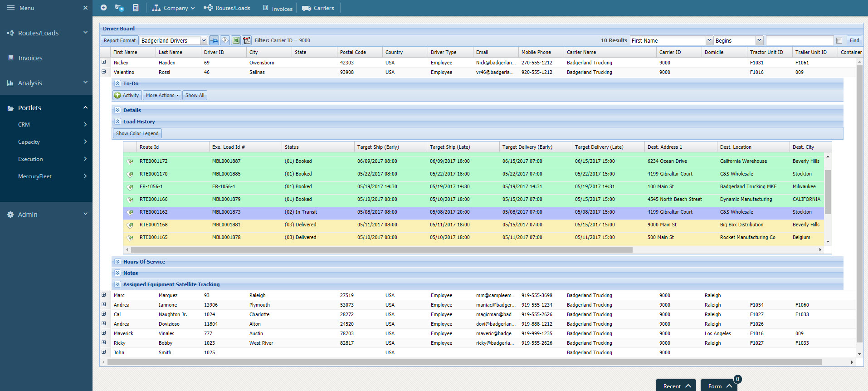Click the Find button

coord(854,40)
